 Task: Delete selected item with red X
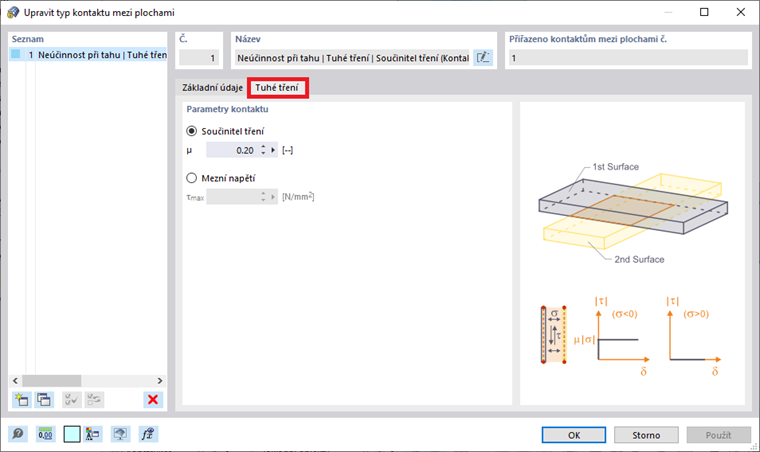153,400
